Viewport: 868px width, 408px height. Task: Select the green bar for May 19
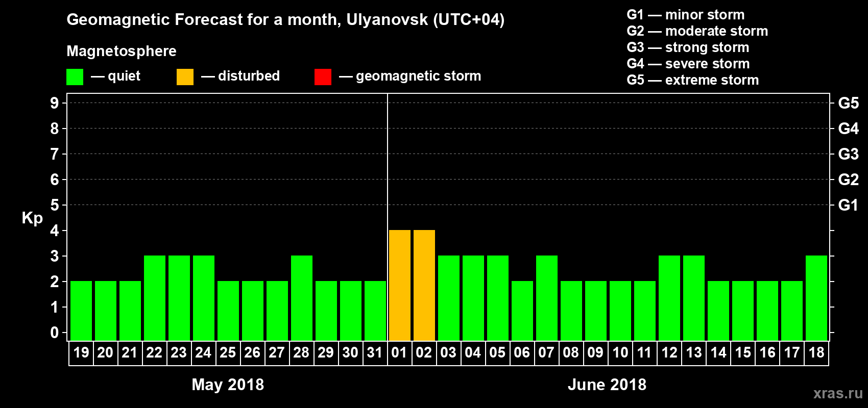tap(81, 311)
